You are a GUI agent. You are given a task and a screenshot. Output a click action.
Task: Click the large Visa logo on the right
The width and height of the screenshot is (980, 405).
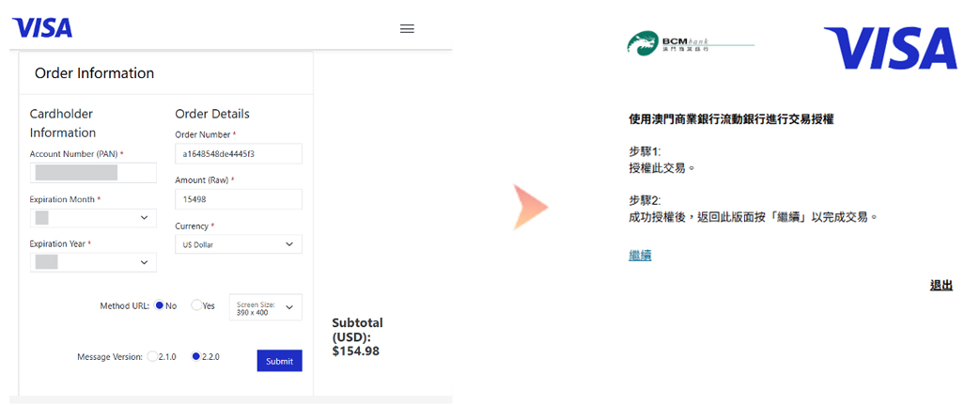tap(890, 48)
